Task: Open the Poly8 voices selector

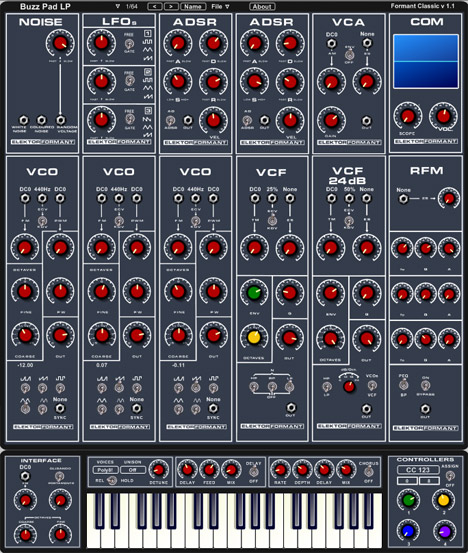Action: coord(105,470)
